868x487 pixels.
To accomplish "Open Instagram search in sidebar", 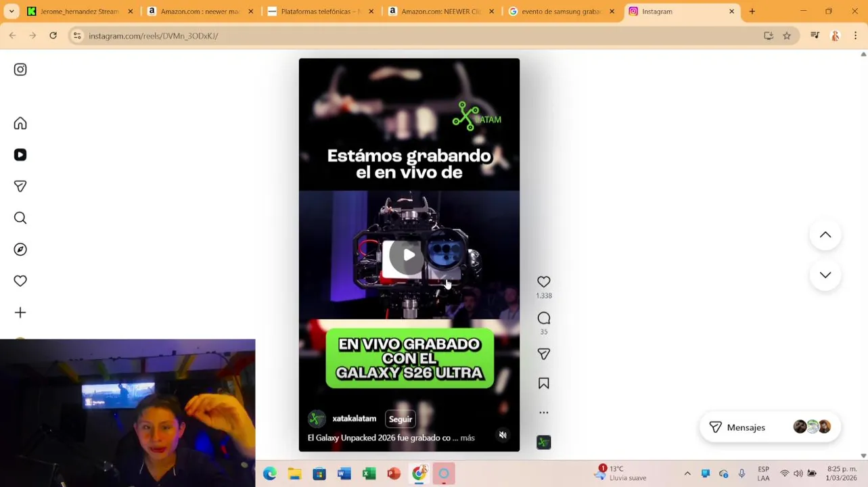I will (20, 218).
